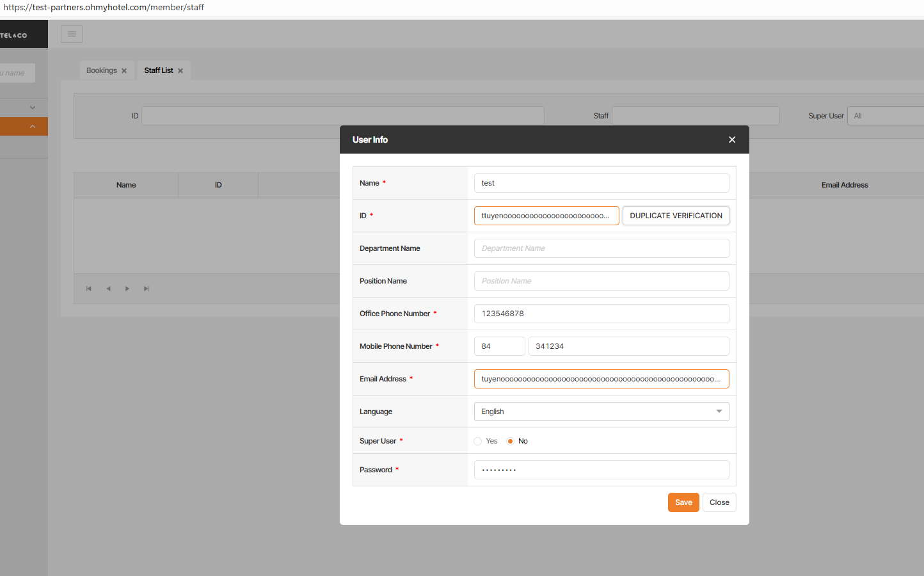Image resolution: width=924 pixels, height=576 pixels.
Task: Open Super User filter dropdown
Action: (886, 116)
